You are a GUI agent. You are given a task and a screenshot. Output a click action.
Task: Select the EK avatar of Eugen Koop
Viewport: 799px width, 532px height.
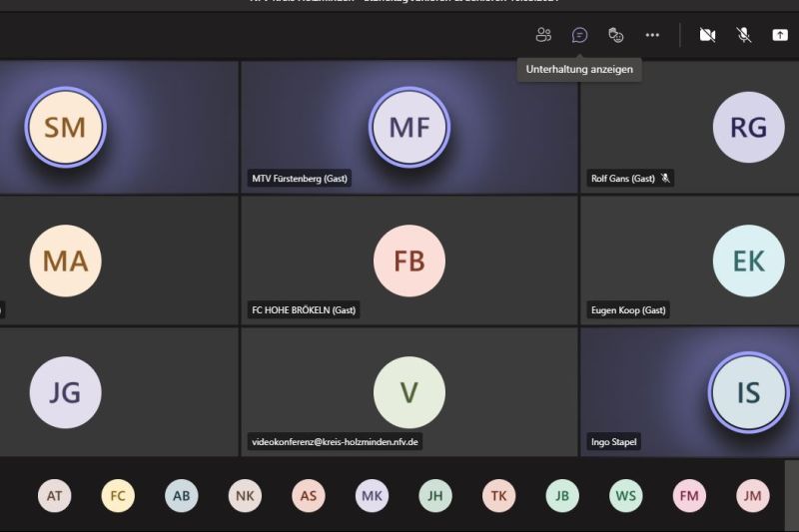[748, 261]
